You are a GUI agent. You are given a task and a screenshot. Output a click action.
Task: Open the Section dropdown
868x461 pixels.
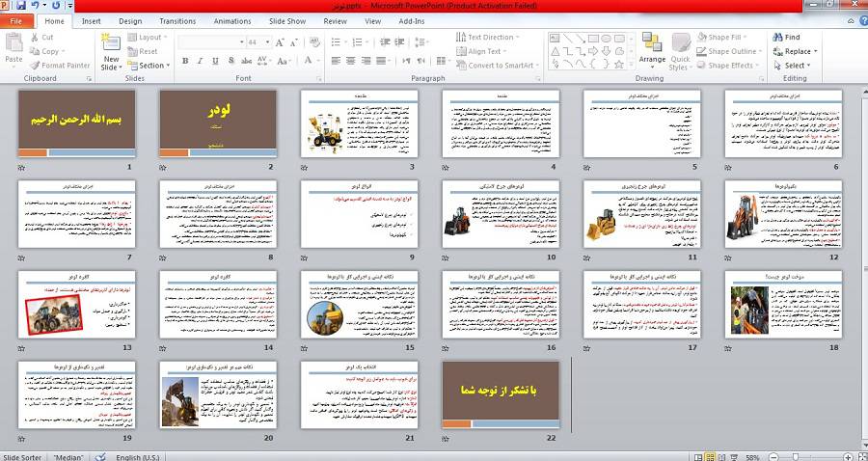(149, 66)
